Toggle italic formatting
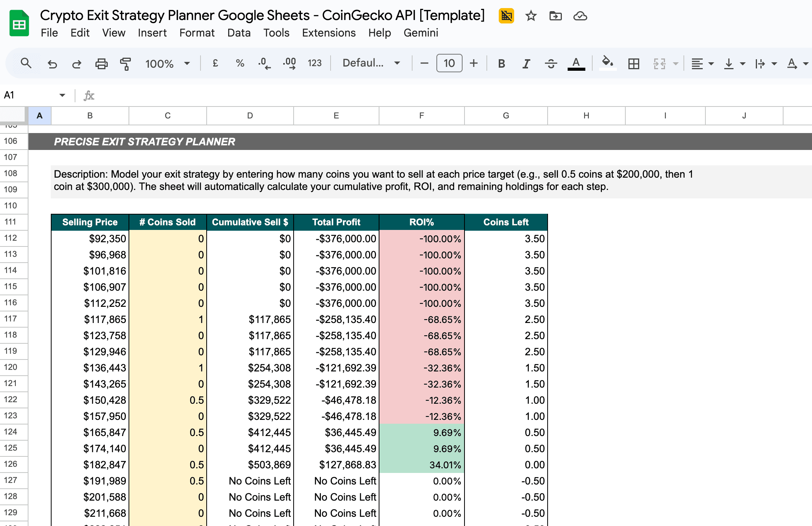 (526, 63)
